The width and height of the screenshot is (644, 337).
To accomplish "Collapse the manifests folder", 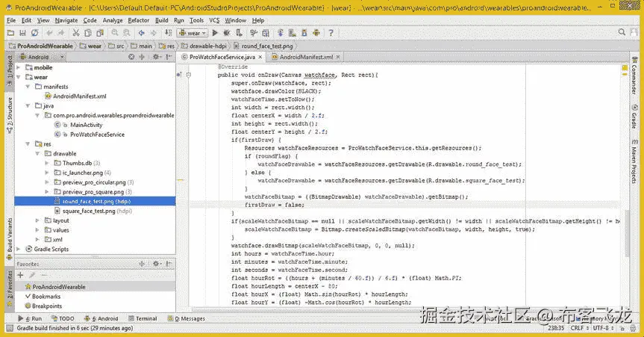I will (28, 87).
